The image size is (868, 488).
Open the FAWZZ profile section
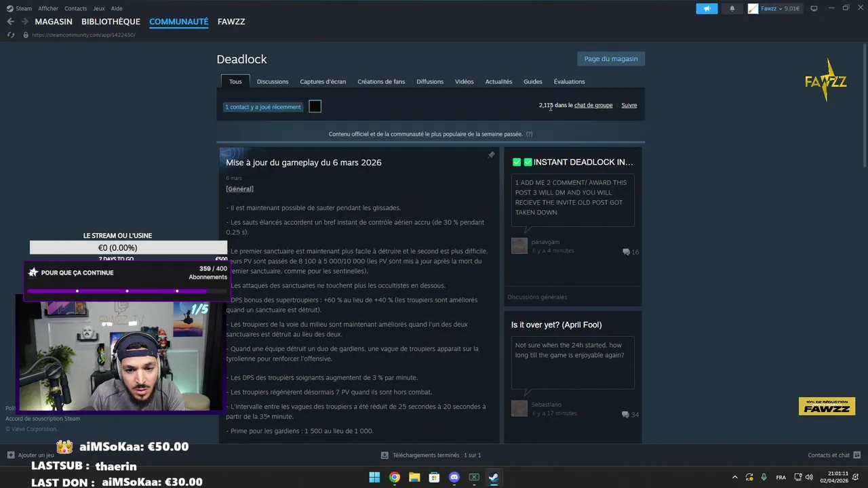coord(231,22)
